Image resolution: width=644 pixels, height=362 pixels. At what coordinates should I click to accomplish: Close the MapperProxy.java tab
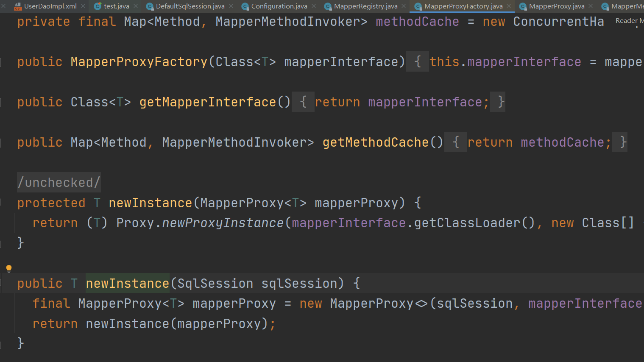[591, 6]
